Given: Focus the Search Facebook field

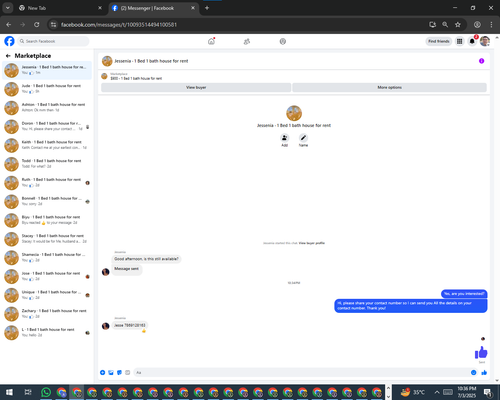Looking at the screenshot, I should pyautogui.click(x=53, y=41).
